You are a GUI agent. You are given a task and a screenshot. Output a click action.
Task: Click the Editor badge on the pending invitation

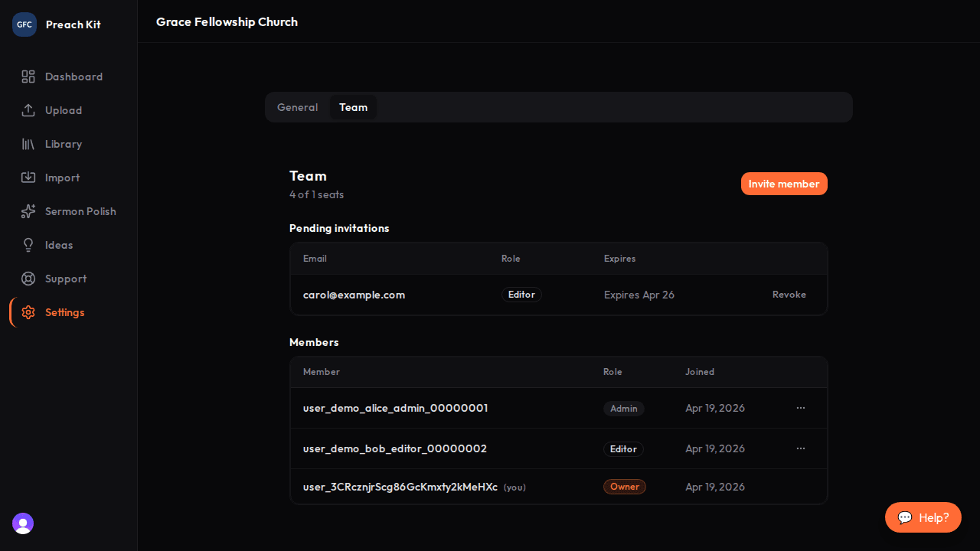point(521,295)
